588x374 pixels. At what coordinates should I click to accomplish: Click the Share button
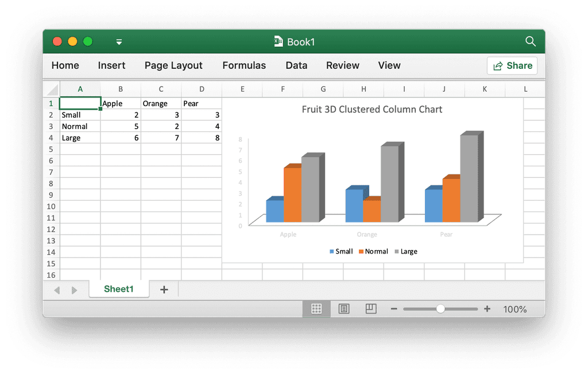(512, 65)
